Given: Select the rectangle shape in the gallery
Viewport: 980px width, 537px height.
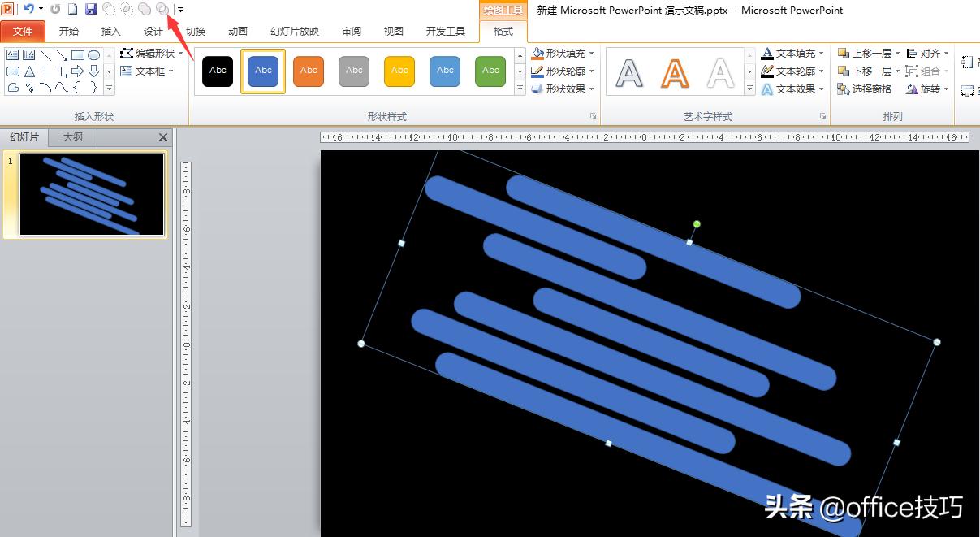Looking at the screenshot, I should [78, 55].
